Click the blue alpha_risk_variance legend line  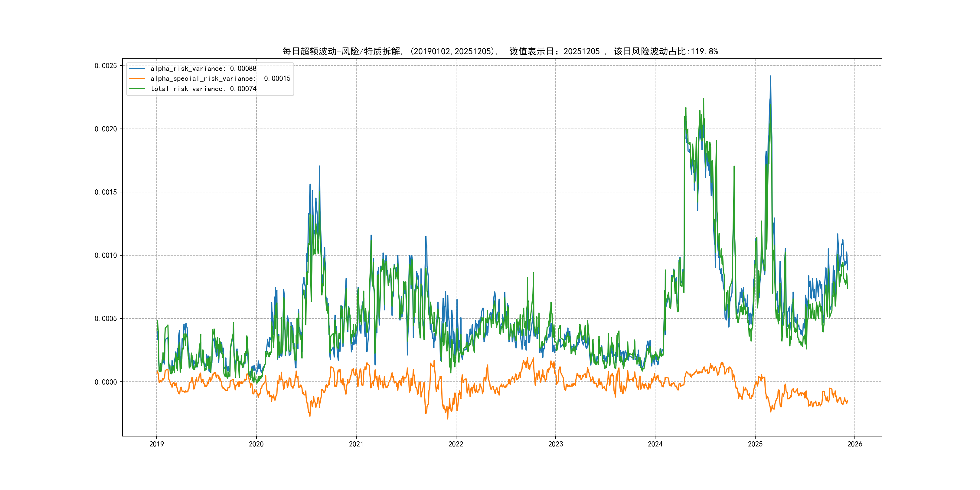pyautogui.click(x=137, y=68)
